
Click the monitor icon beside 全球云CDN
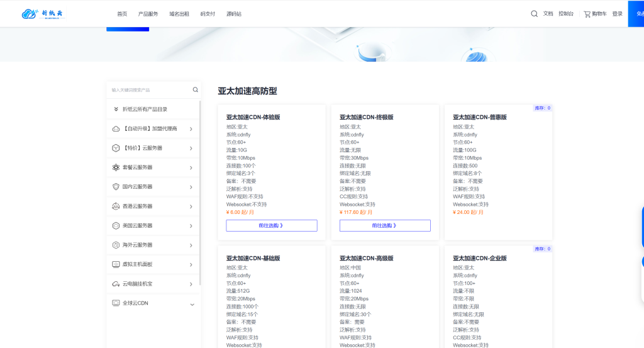click(116, 303)
